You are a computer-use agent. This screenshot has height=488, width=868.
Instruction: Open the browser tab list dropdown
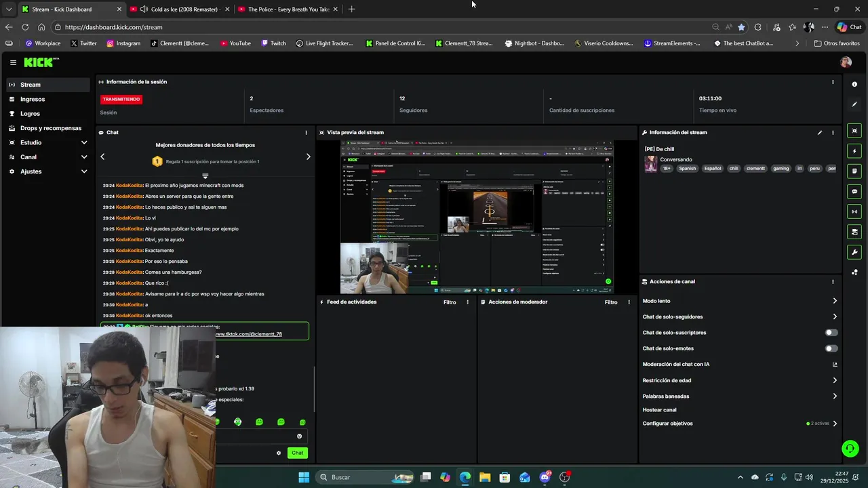point(8,9)
